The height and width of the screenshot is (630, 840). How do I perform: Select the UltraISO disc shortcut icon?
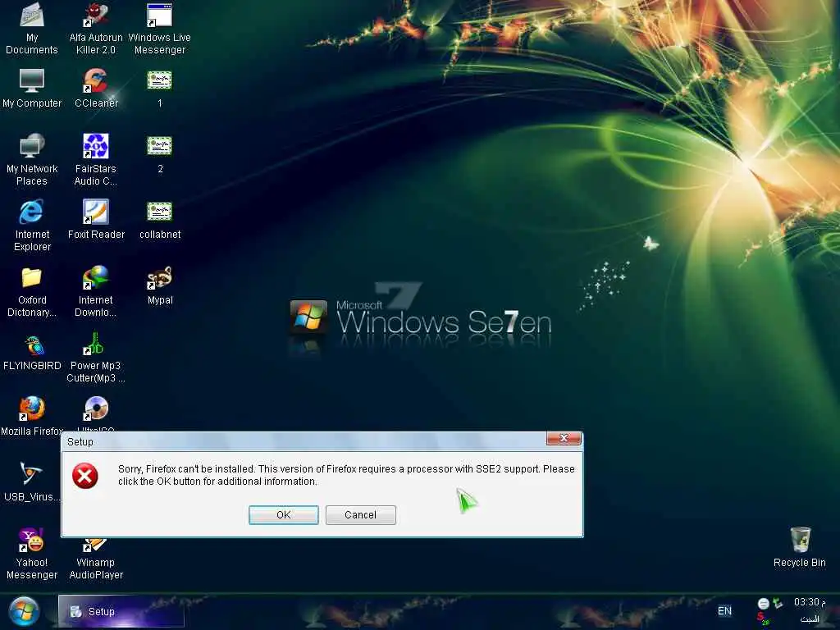pos(95,409)
